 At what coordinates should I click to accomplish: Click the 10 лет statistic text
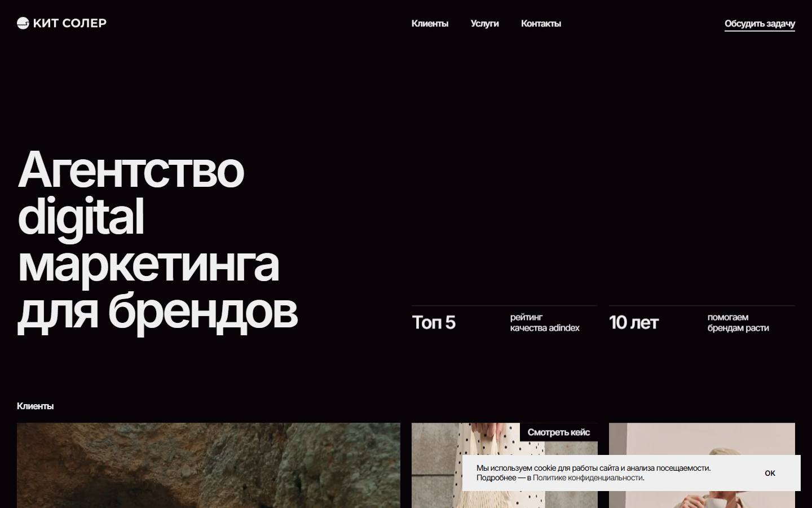click(634, 322)
